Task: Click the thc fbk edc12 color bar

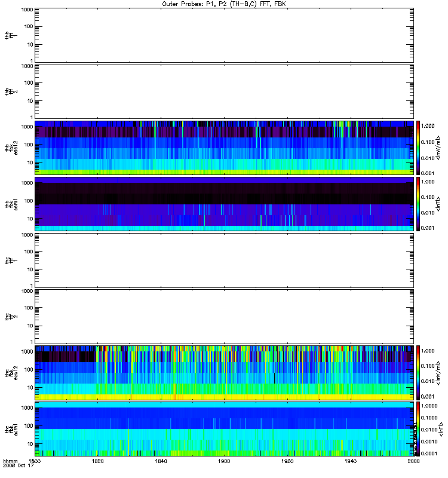Action: 418,373
